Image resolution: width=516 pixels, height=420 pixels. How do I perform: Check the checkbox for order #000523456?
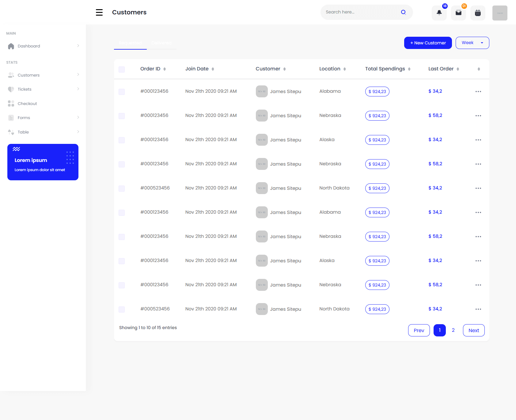coord(122,188)
